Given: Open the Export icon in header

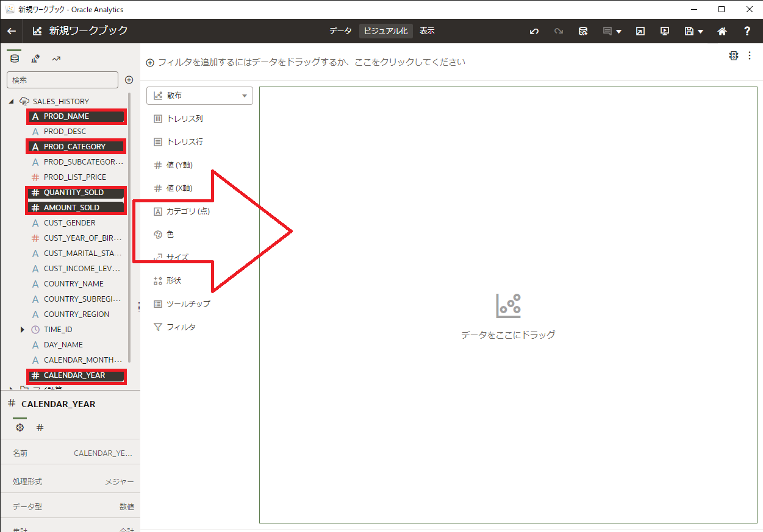Looking at the screenshot, I should 640,31.
